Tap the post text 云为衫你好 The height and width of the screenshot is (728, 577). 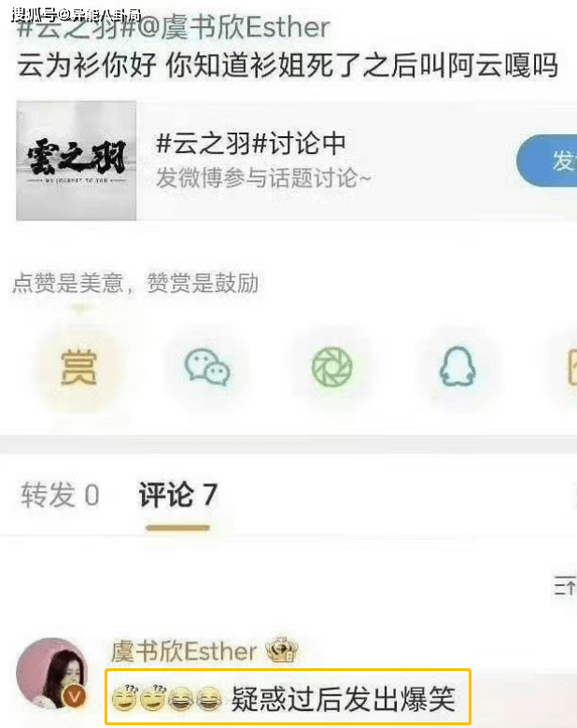(x=87, y=65)
